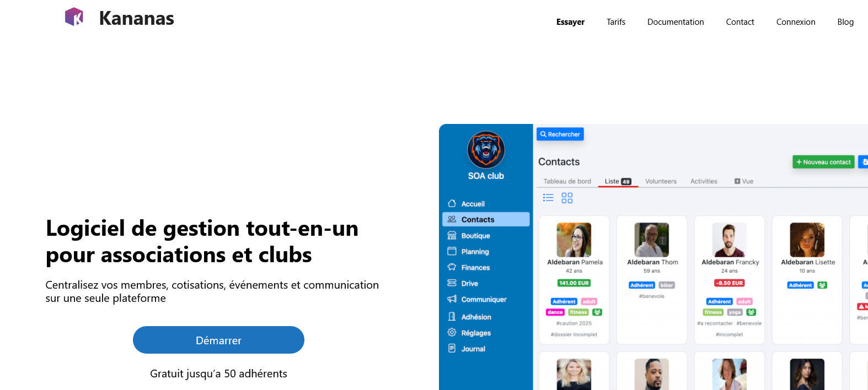Switch to Tableau de bord tab
Screen dimensions: 868x390
(x=567, y=181)
